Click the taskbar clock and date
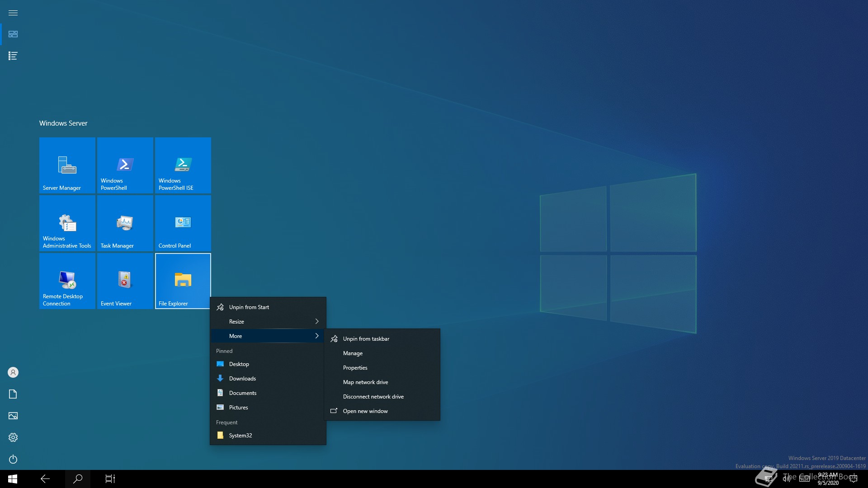This screenshot has width=868, height=488. 828,479
